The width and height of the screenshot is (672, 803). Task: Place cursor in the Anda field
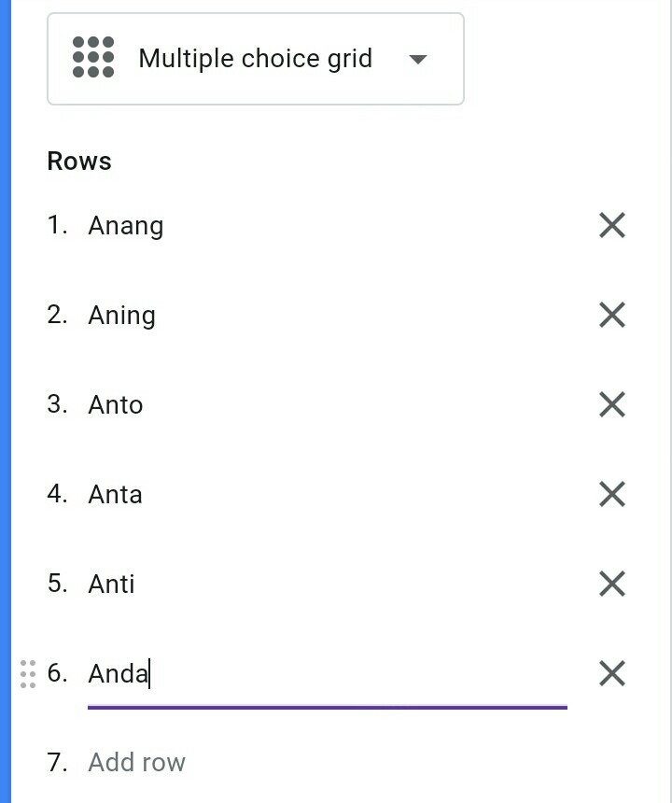pyautogui.click(x=280, y=674)
